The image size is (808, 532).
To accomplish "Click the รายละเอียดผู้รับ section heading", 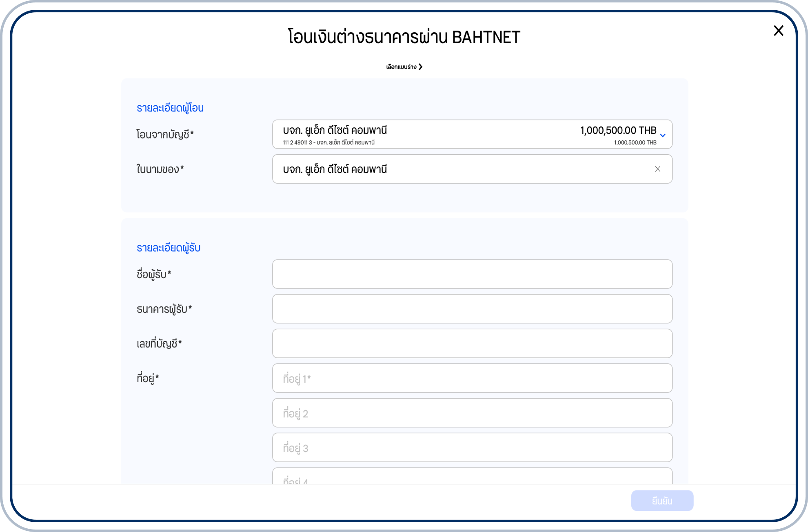I will pos(168,248).
